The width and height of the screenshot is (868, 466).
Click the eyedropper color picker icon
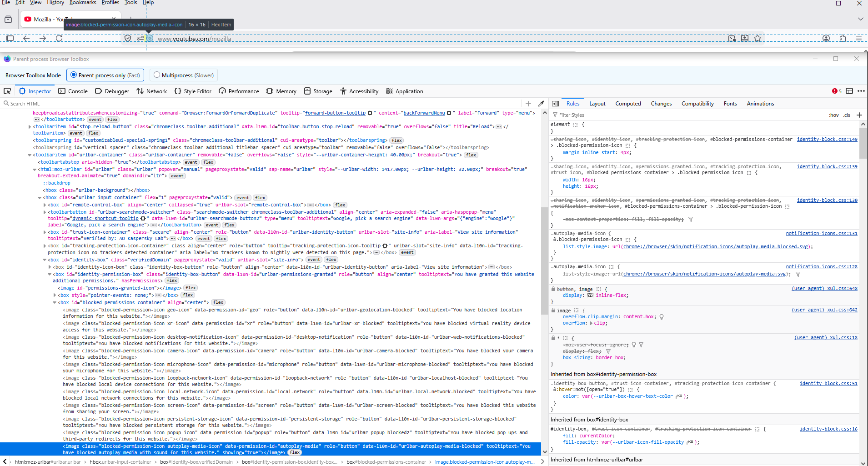(x=541, y=104)
